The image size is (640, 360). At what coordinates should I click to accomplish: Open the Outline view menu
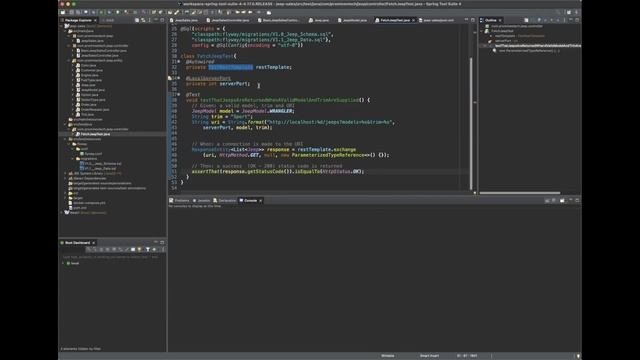pos(564,20)
